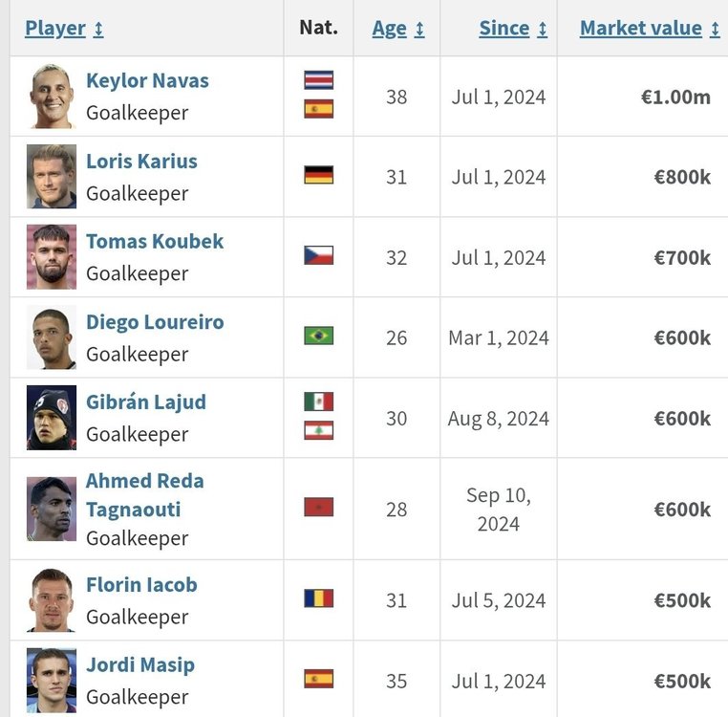The height and width of the screenshot is (717, 728).
Task: Click the Lebanon flag for Gibrán Lajud
Action: pyautogui.click(x=318, y=431)
